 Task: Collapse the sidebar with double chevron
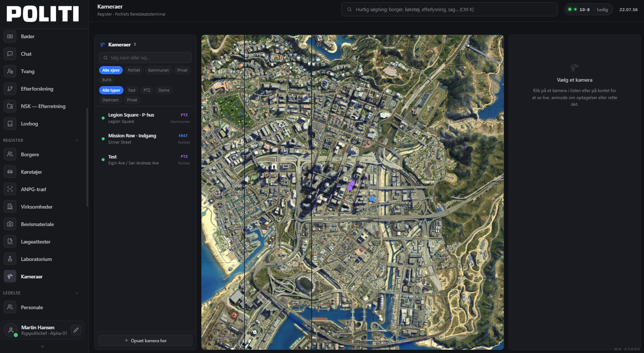[43, 346]
